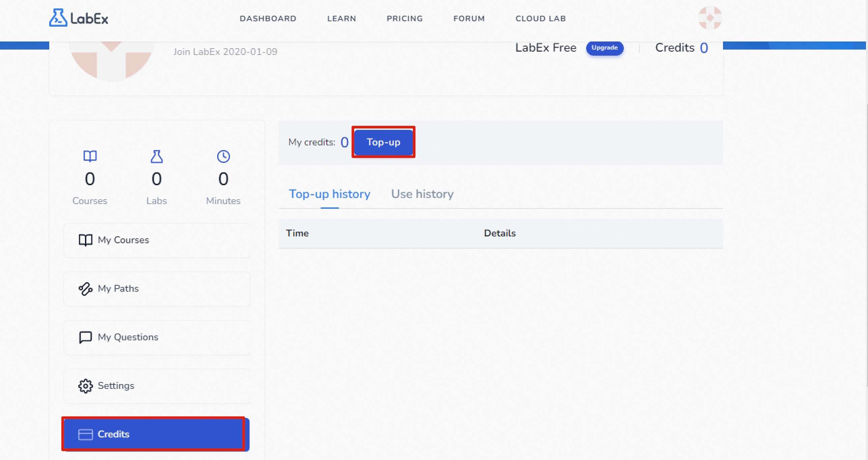Viewport: 868px width, 460px height.
Task: Click the Courses book icon stat
Action: tap(90, 156)
